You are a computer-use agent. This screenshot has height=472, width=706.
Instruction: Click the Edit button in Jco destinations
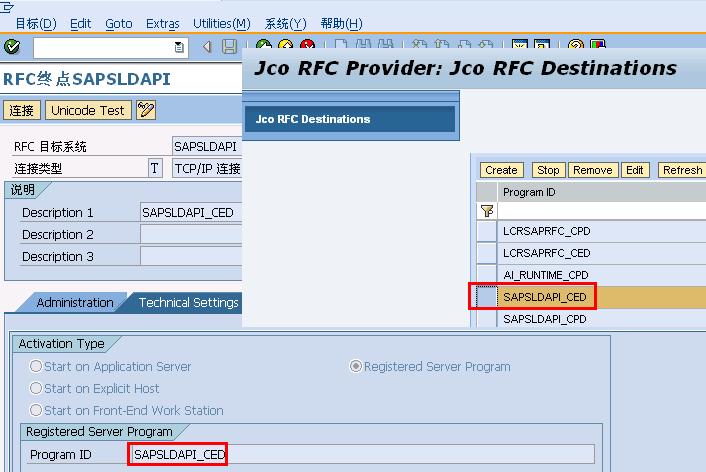pyautogui.click(x=635, y=170)
